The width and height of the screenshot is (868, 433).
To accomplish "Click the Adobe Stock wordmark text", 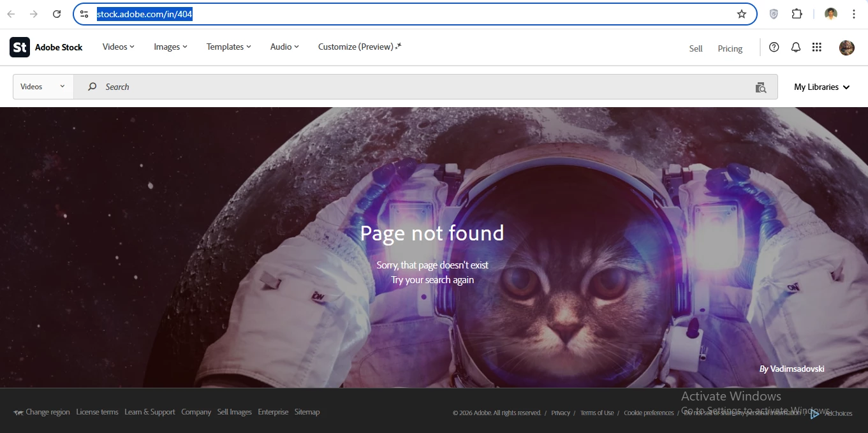I will point(59,47).
